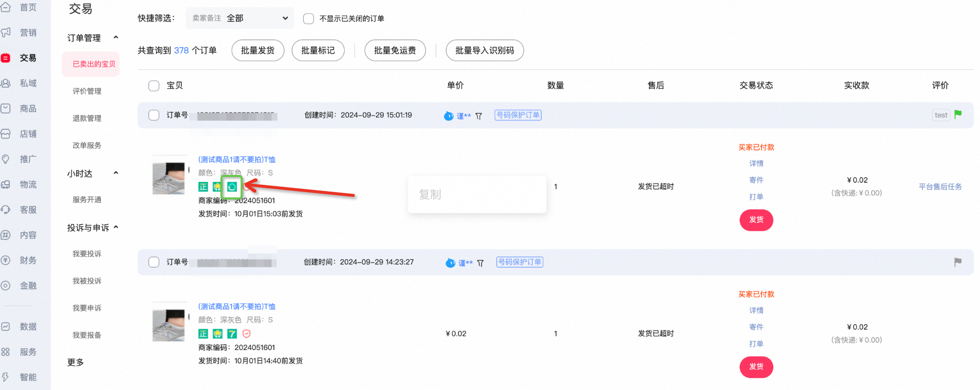
Task: Open 客服 customer service in sidebar
Action: pos(20,210)
